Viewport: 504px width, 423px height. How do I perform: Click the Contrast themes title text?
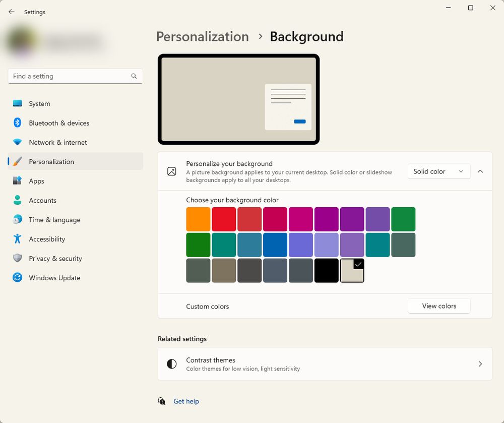coord(211,360)
